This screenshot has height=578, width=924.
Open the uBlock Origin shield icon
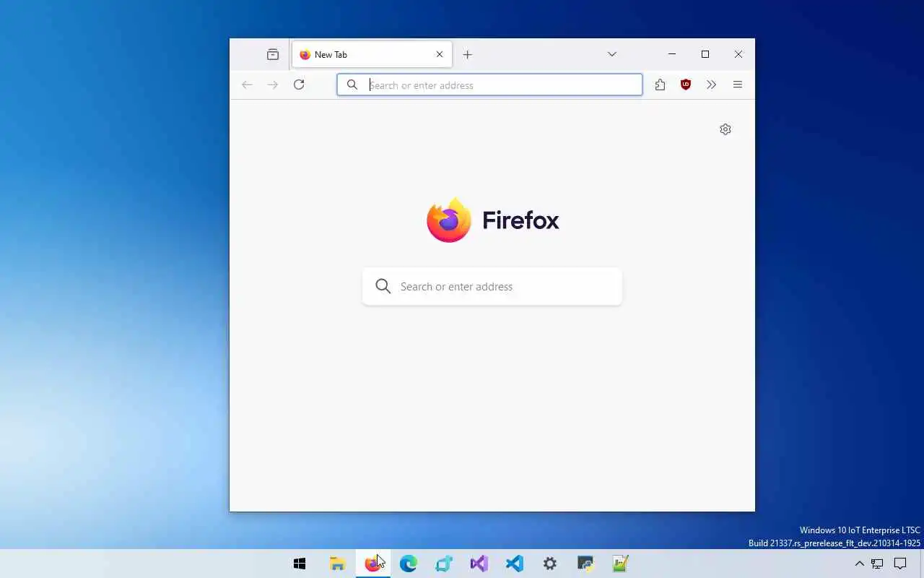686,85
